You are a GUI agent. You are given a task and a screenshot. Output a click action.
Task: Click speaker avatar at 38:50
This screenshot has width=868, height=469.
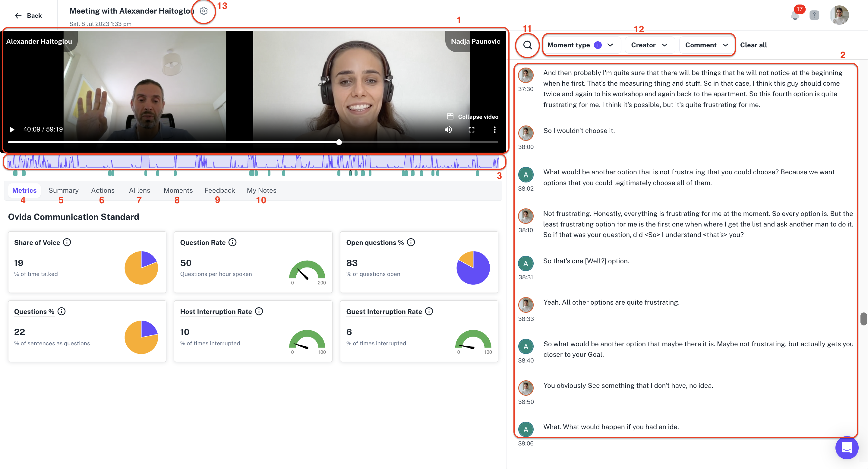point(526,388)
